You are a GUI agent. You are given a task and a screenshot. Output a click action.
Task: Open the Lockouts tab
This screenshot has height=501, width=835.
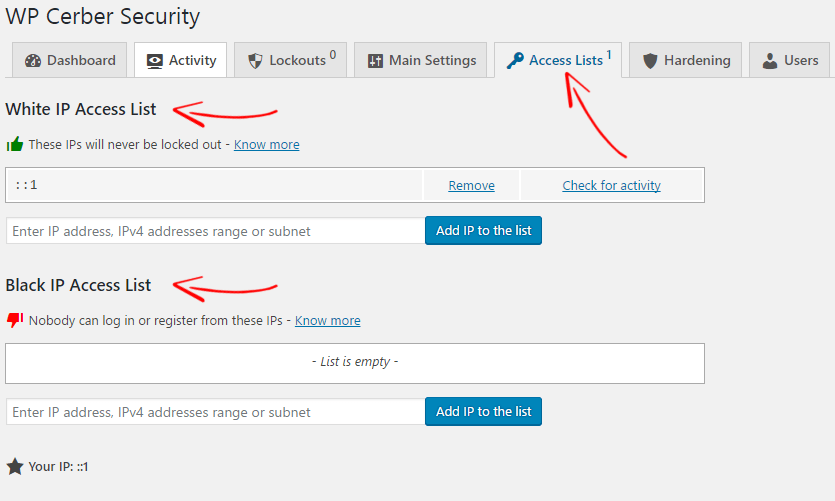[290, 60]
